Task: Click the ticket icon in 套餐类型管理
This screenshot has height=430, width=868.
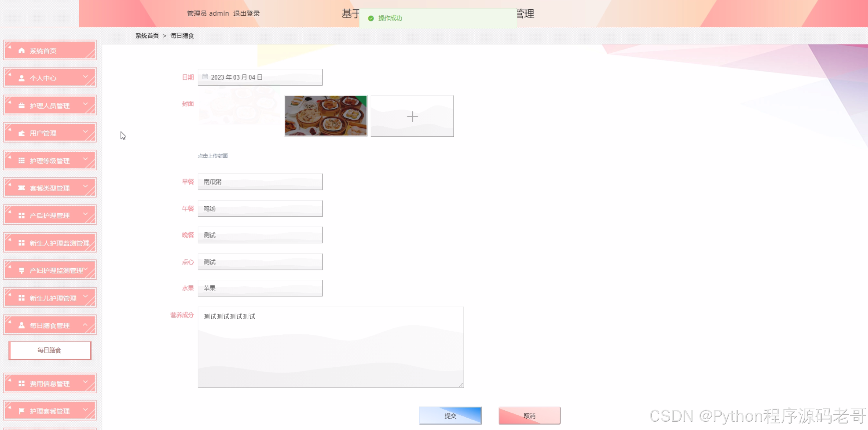Action: click(21, 188)
